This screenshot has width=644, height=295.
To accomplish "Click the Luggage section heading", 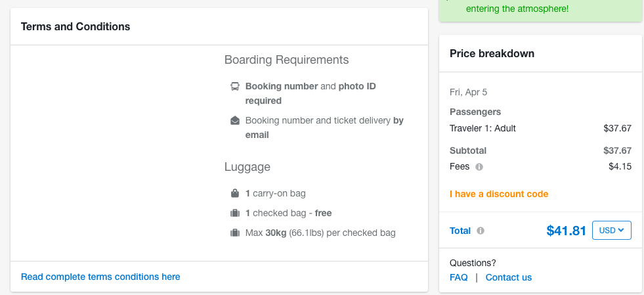I will coord(247,167).
